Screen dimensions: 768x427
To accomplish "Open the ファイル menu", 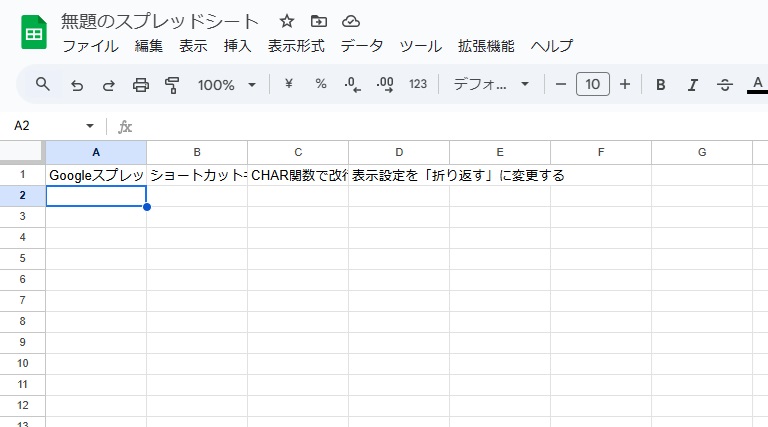I will tap(91, 46).
